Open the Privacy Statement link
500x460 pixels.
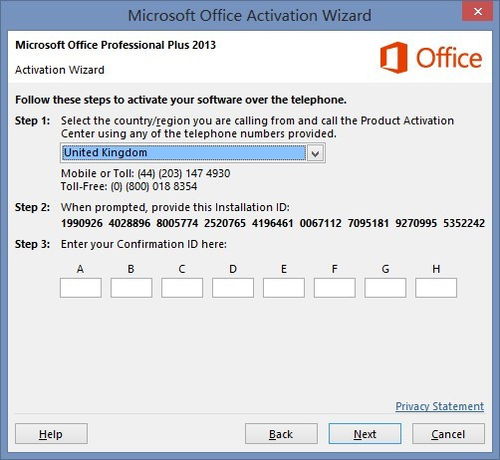tap(440, 406)
